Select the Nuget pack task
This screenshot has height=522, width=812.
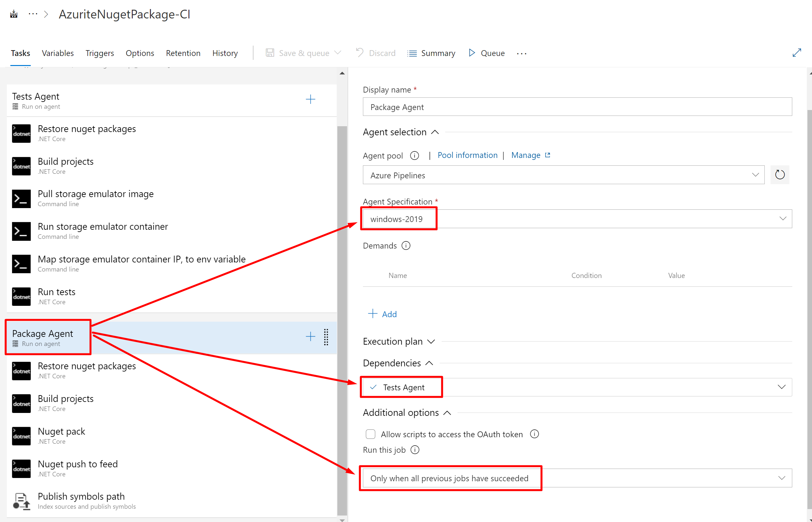[x=172, y=436]
